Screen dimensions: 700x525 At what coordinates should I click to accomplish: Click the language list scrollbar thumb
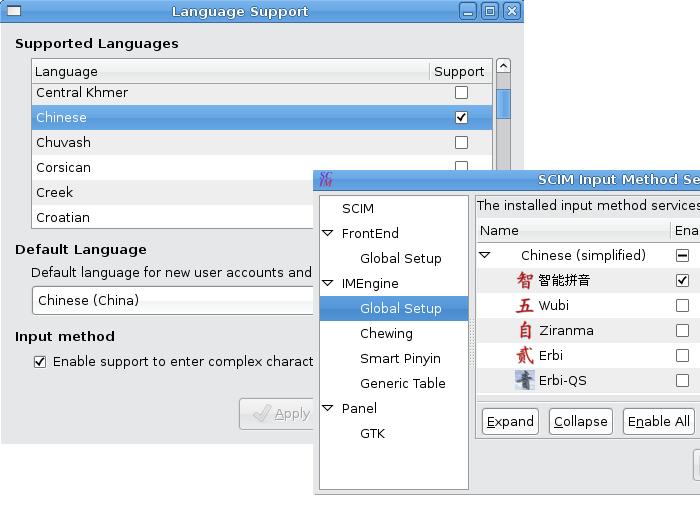point(503,104)
